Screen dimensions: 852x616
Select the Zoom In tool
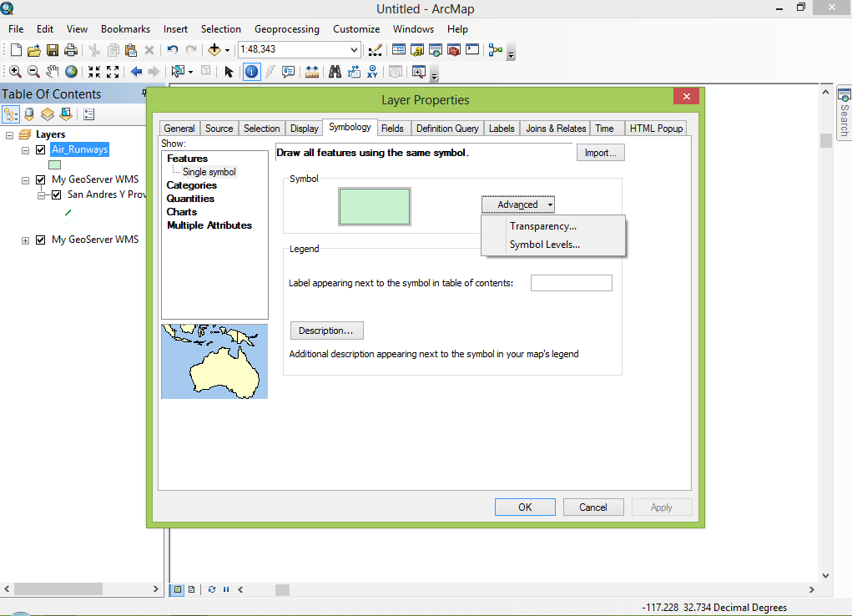(x=15, y=71)
